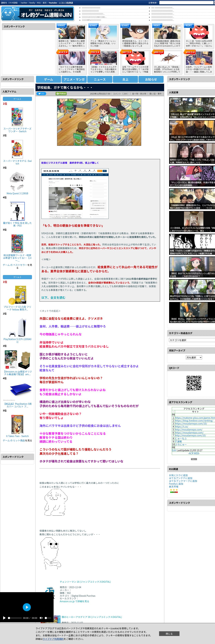Click the 給食ビジネスモデル崩壊 source headline link
Viewport: 215px width, 644px height.
[70, 163]
